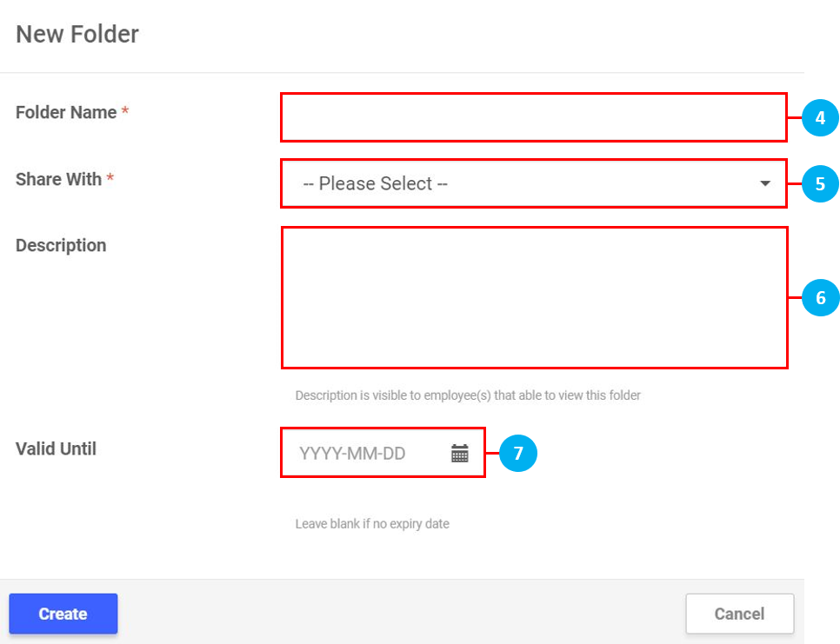840x644 pixels.
Task: Click inside the Description text area
Action: [x=534, y=297]
